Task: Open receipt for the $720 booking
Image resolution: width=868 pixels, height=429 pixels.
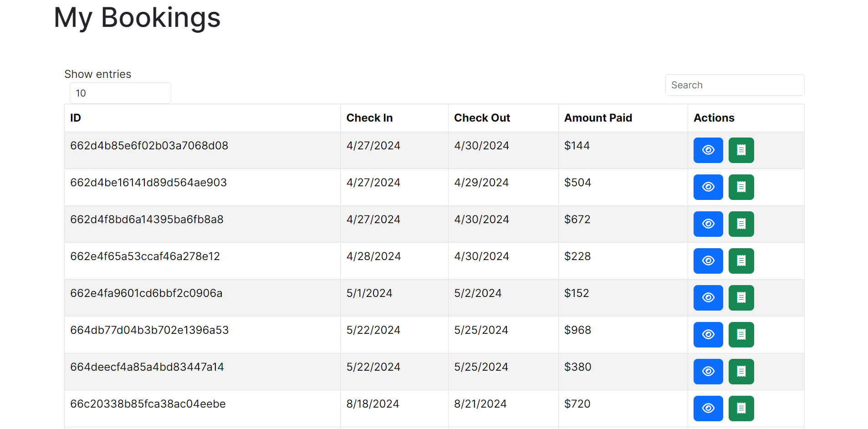Action: point(741,409)
